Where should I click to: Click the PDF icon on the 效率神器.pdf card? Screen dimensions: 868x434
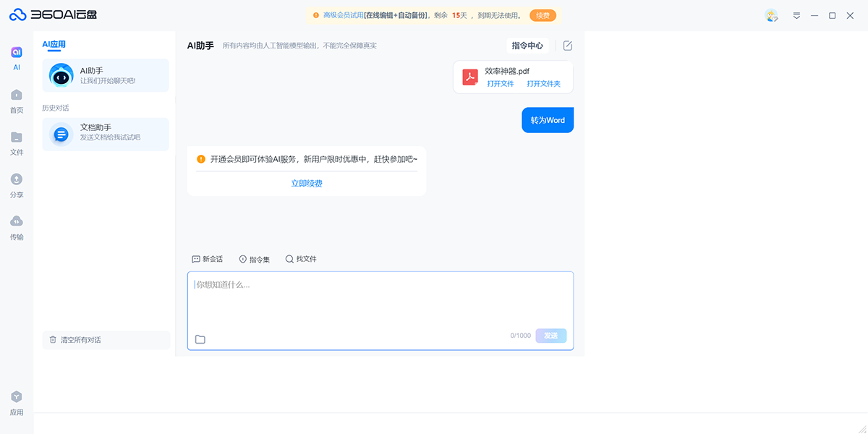469,77
